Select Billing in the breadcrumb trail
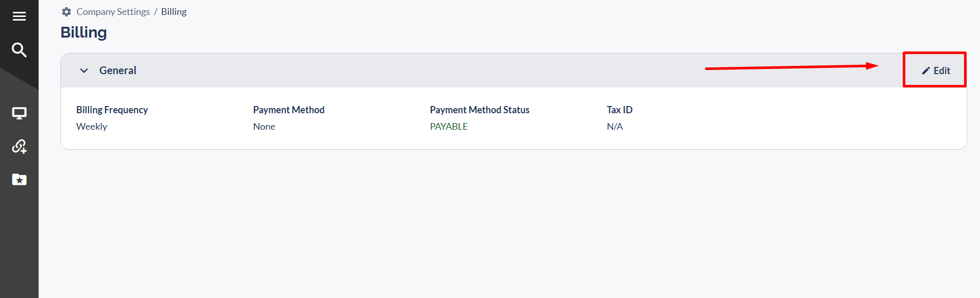Viewport: 980px width, 298px height. point(173,11)
